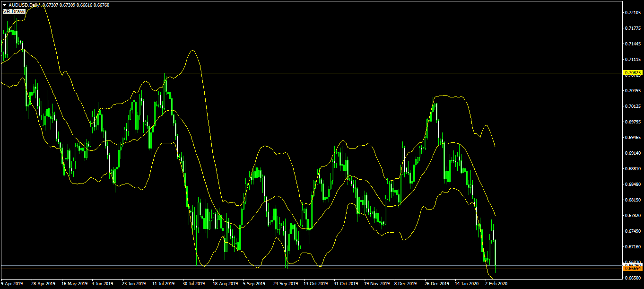This screenshot has width=644, height=289.
Task: Click the 0.72105 price scale value
Action: click(633, 12)
